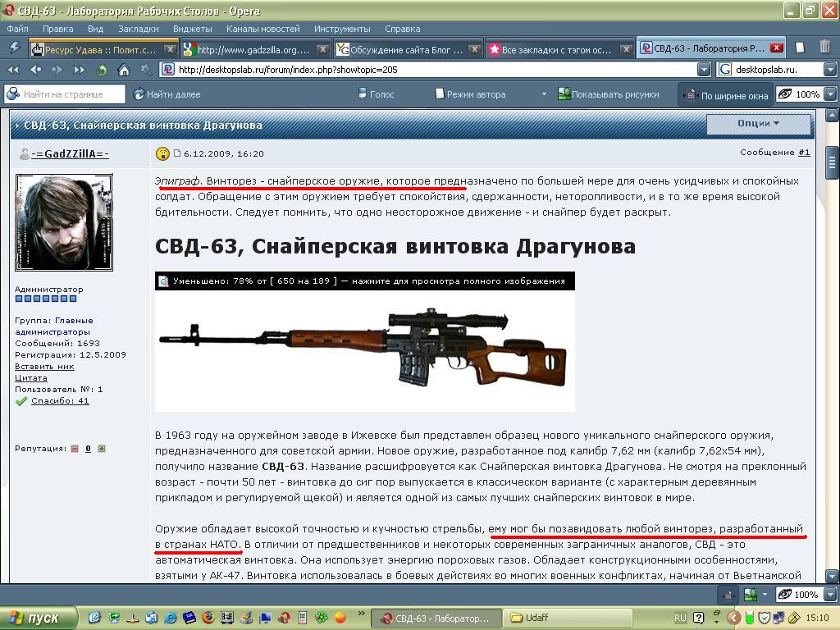Image resolution: width=840 pixels, height=630 pixels.
Task: Click the negative reputation minus icon
Action: (75, 449)
